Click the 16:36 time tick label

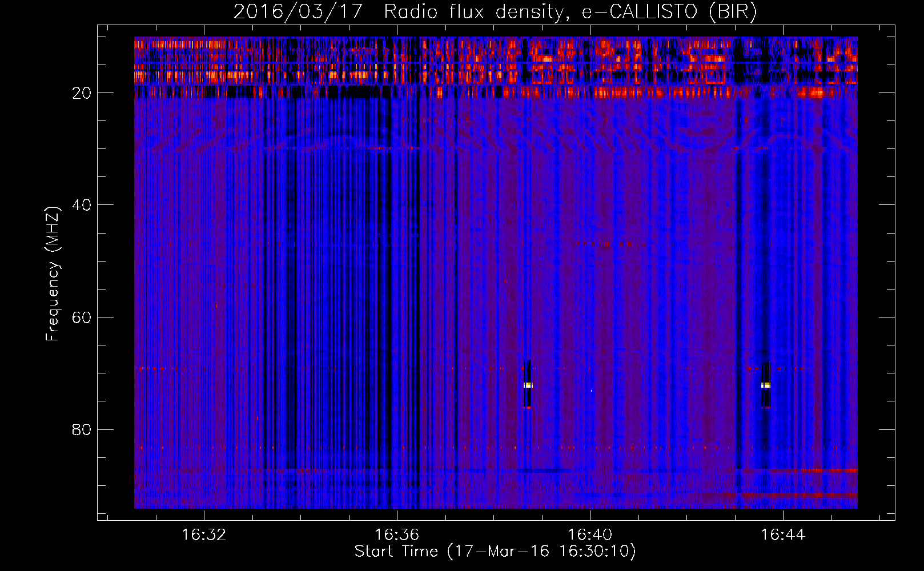(x=397, y=535)
